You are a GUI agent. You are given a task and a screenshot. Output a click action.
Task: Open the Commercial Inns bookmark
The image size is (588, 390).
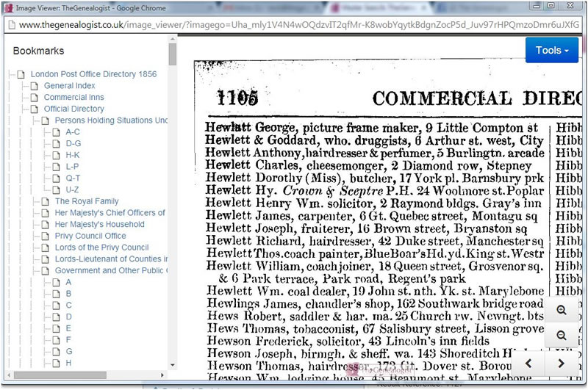click(x=74, y=98)
